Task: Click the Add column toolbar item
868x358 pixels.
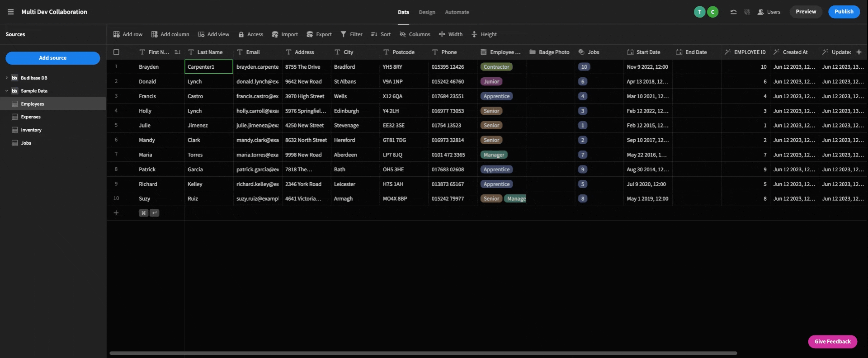Action: click(170, 34)
